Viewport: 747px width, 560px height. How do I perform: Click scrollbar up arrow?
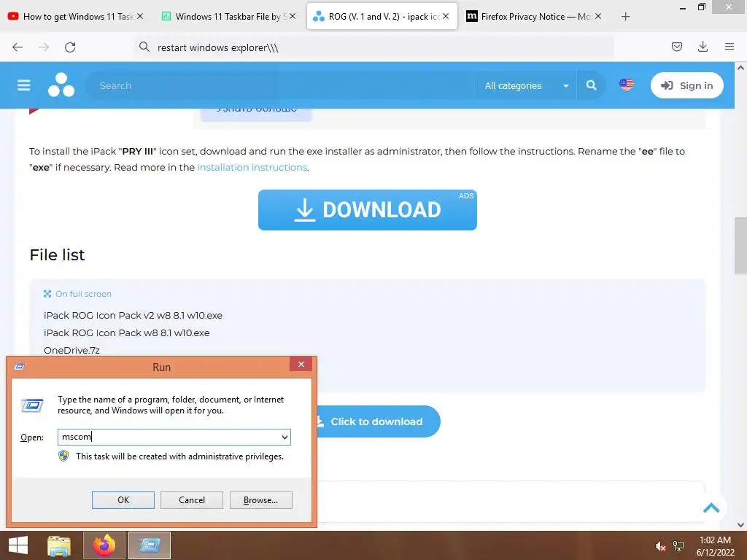[740, 68]
